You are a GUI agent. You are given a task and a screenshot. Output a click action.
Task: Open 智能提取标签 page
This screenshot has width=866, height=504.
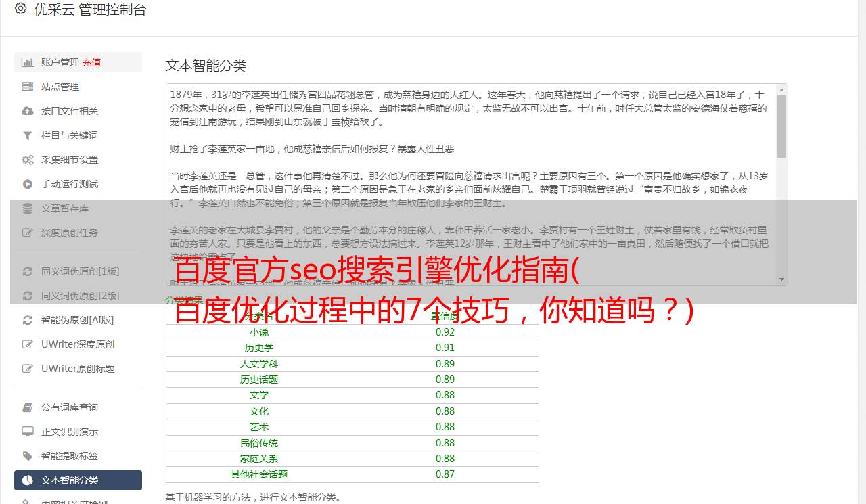[x=78, y=456]
